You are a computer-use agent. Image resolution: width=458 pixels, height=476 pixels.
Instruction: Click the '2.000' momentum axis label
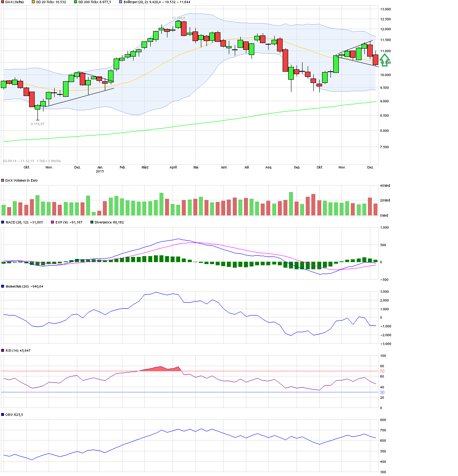385,300
